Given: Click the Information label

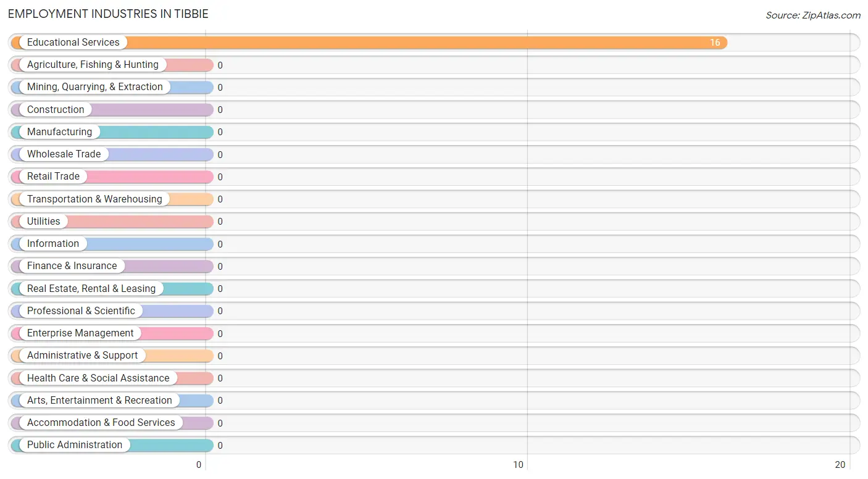Looking at the screenshot, I should click(53, 244).
